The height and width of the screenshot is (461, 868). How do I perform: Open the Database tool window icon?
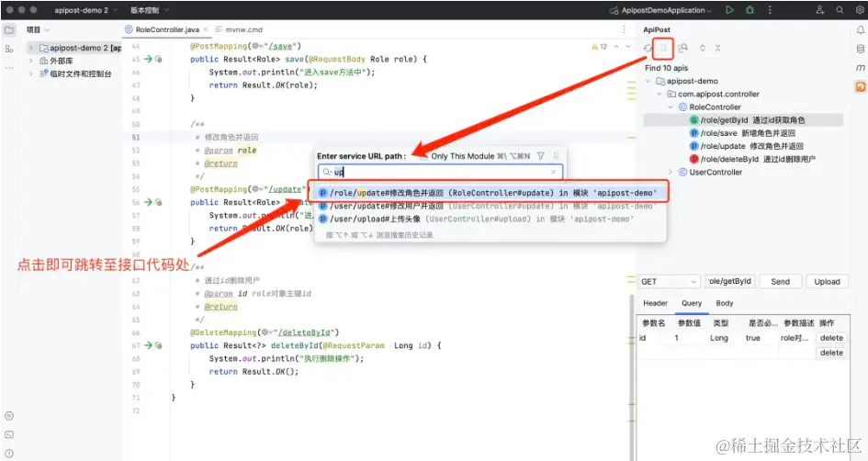[861, 50]
